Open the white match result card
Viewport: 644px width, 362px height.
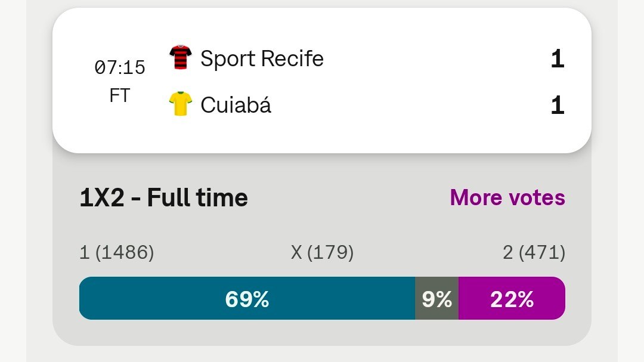tap(322, 81)
